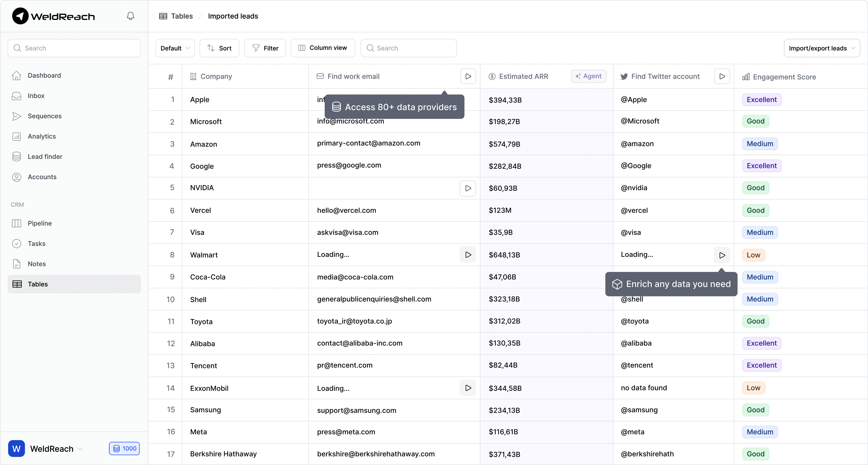
Task: Click the @berkshirehath Twitter cell
Action: [674, 454]
